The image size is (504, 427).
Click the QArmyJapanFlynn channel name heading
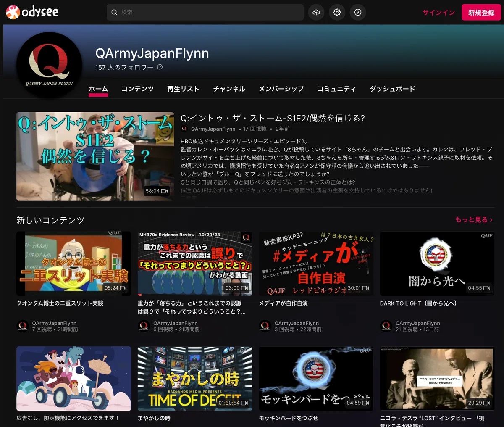[x=152, y=53]
